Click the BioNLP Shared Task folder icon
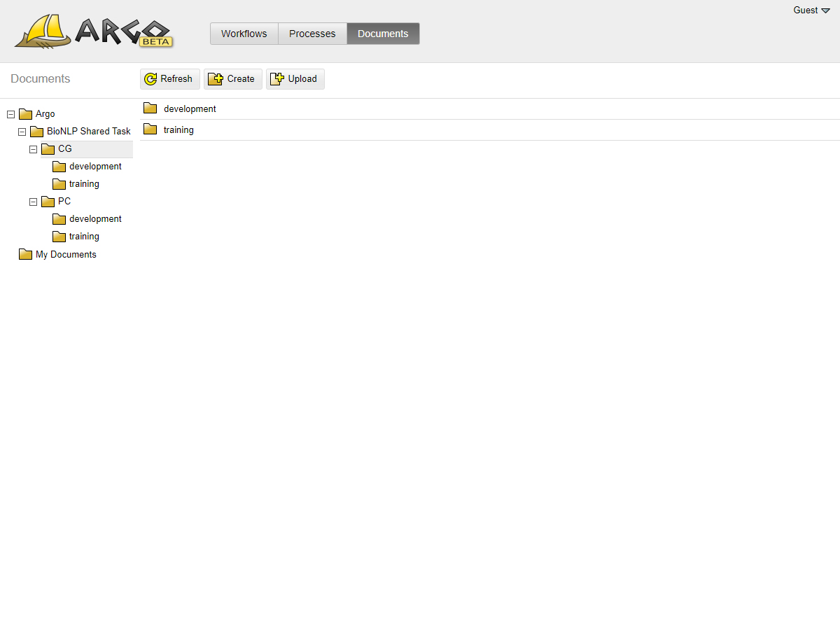The image size is (840, 630). pyautogui.click(x=37, y=132)
